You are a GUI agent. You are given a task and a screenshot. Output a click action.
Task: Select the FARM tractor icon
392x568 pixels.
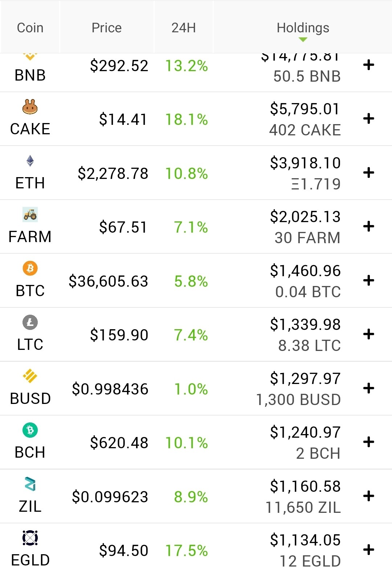(30, 214)
